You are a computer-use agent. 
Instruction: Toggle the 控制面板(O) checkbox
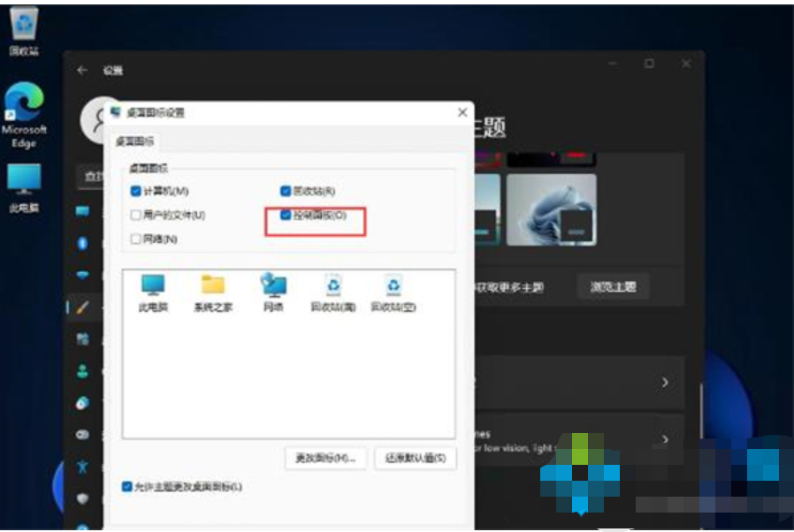point(286,215)
